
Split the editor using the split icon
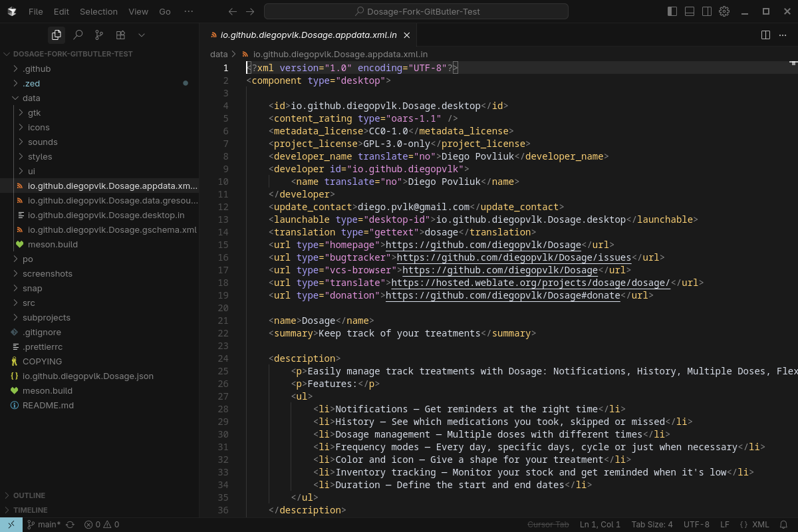(x=765, y=35)
